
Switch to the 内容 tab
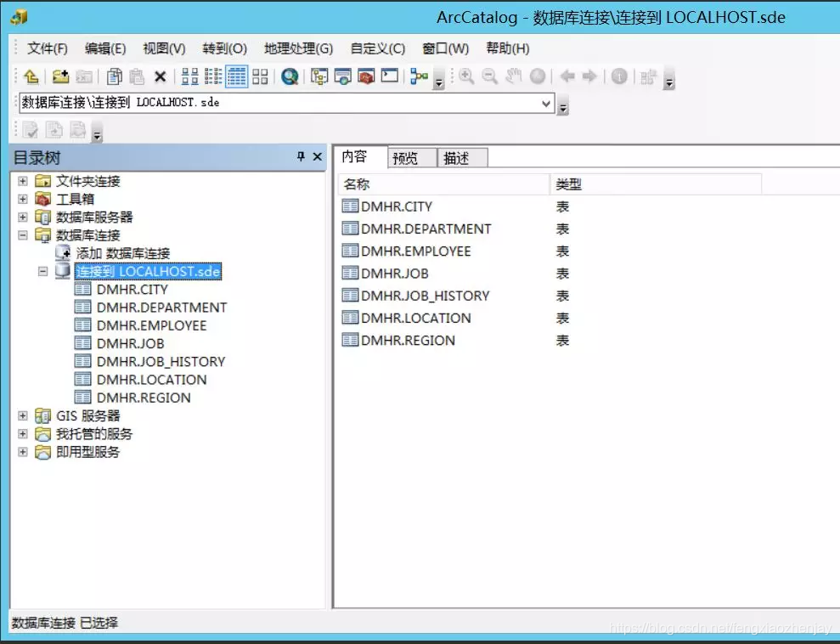[x=360, y=156]
